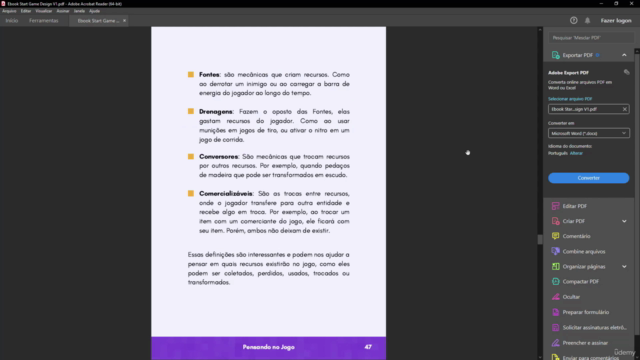Click the Solicitar assinaturas tool icon

tap(555, 327)
